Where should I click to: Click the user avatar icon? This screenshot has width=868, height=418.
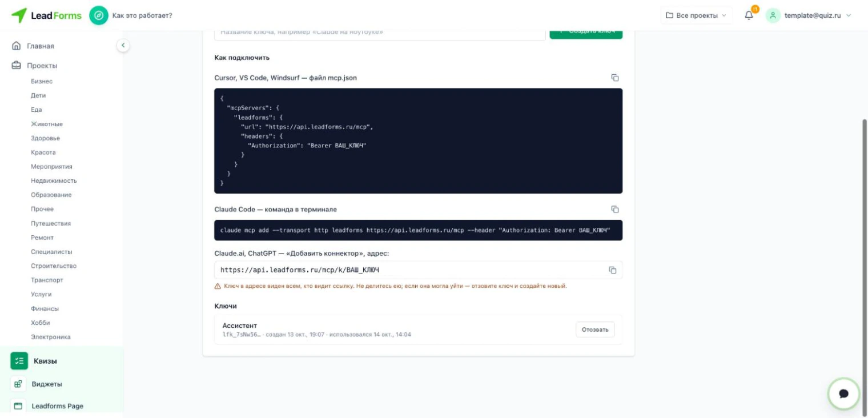pyautogui.click(x=773, y=15)
